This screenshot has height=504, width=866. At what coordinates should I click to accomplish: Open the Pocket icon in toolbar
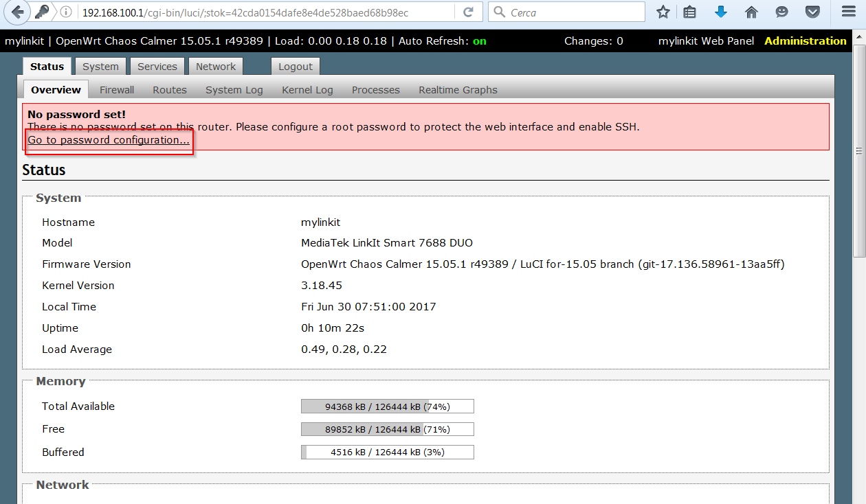point(812,12)
